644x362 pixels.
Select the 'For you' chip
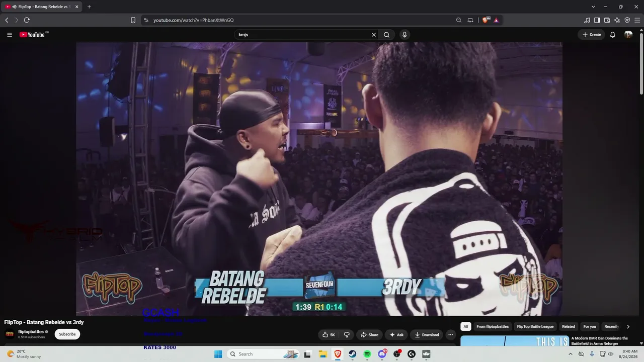pos(590,326)
